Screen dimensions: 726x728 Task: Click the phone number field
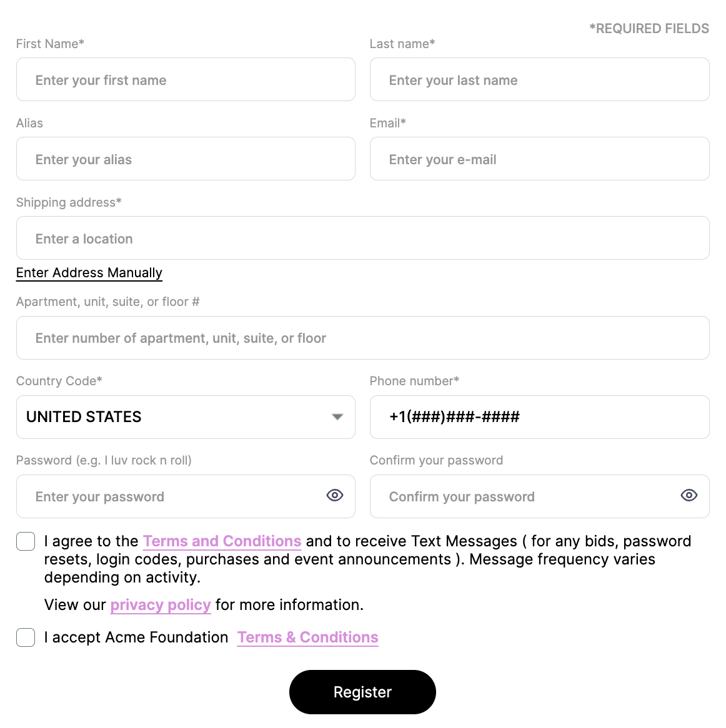coord(539,417)
